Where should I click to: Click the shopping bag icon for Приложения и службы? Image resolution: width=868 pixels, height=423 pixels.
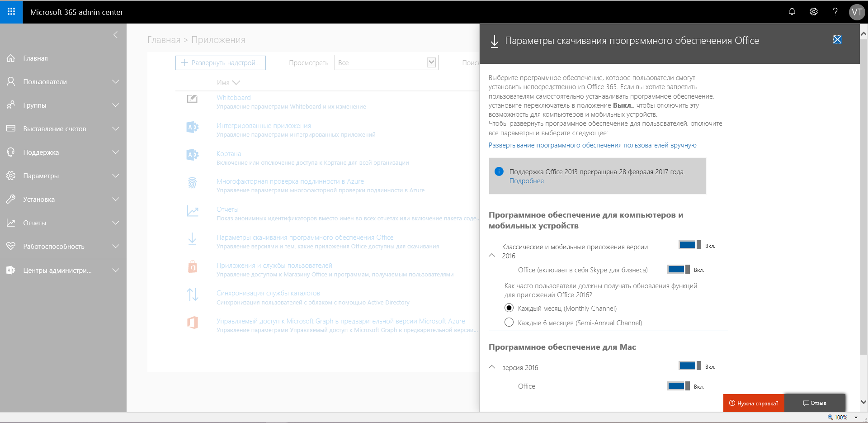point(193,266)
